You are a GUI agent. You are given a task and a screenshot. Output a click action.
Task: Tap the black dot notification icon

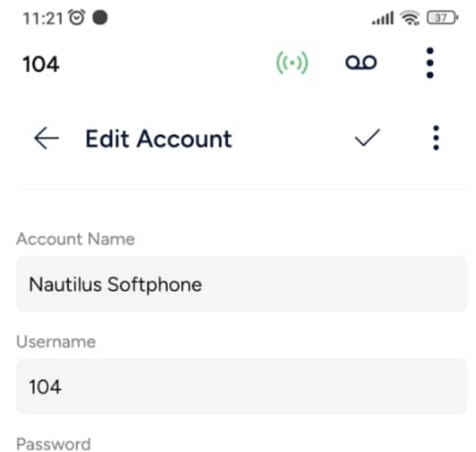[x=100, y=17]
